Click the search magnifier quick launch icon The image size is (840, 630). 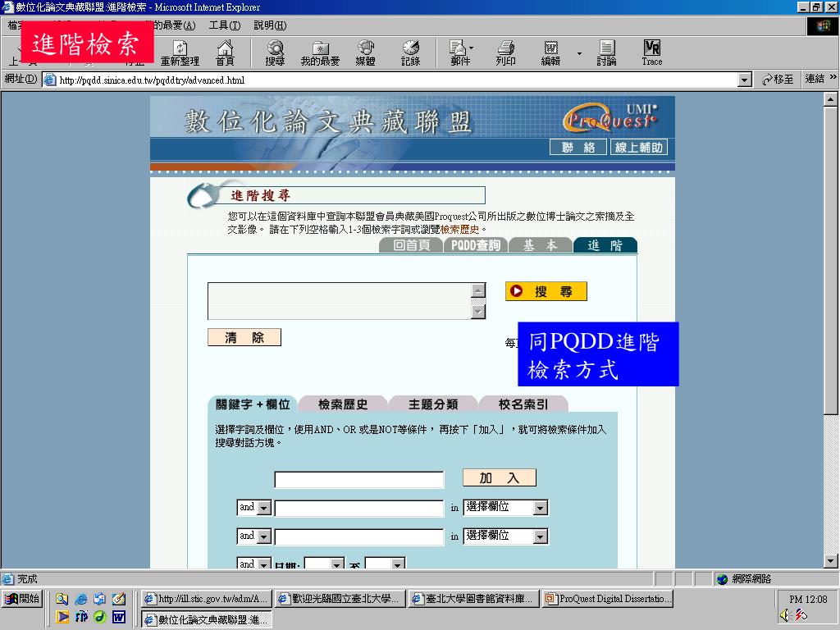[62, 599]
